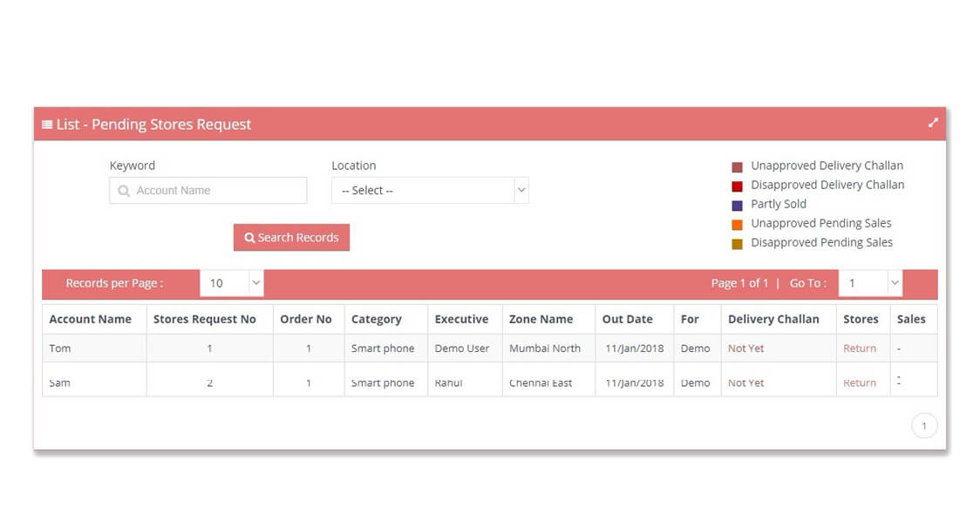Click the list icon beside the panel title
The width and height of the screenshot is (980, 521).
click(48, 124)
